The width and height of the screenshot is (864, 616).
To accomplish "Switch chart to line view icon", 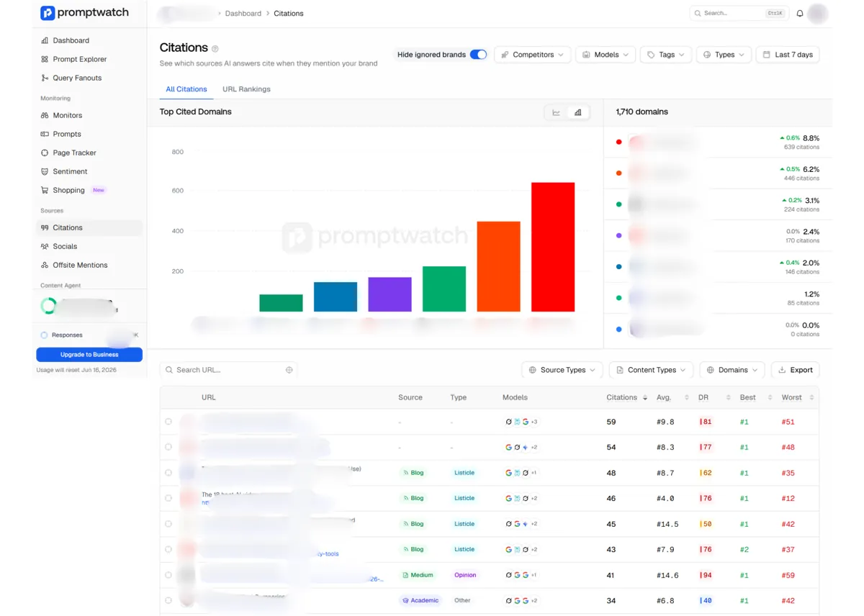I will coord(557,112).
